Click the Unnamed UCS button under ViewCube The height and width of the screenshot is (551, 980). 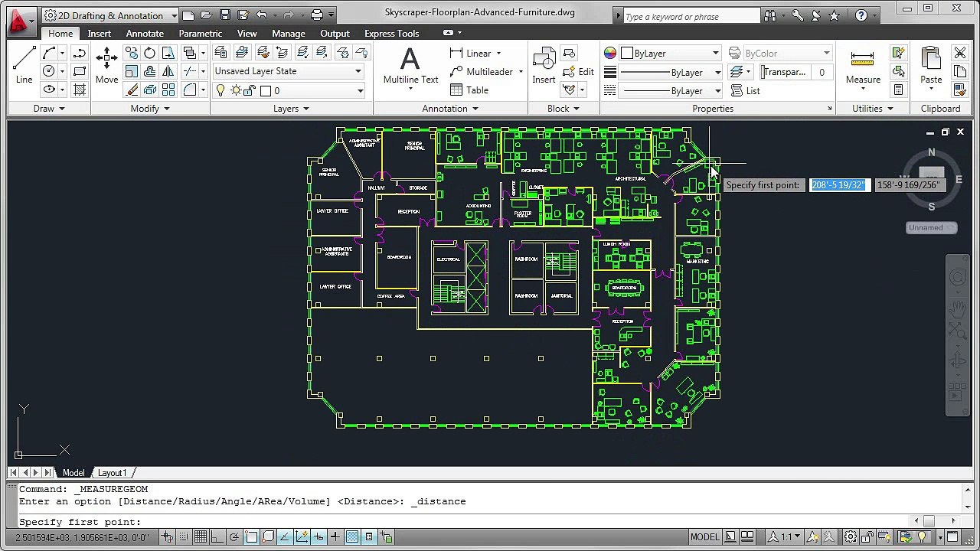click(931, 227)
